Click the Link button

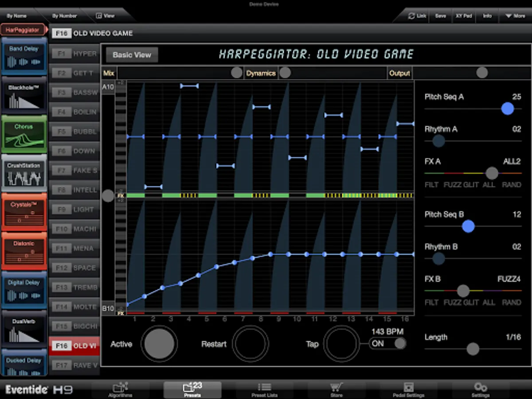tap(418, 16)
